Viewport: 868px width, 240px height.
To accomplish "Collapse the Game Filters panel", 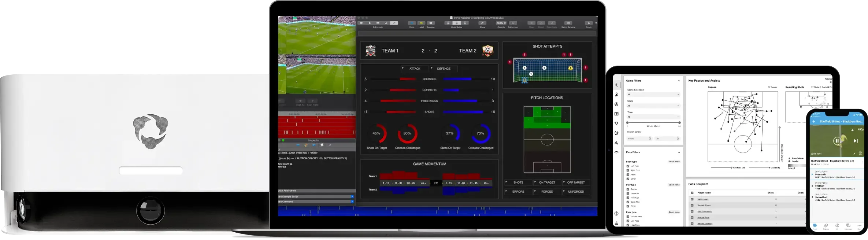I will [679, 81].
